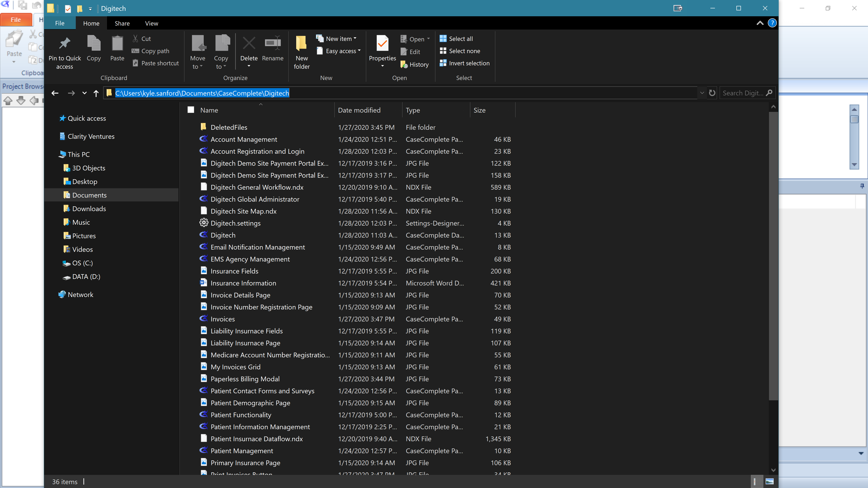
Task: Select This PC in navigation pane
Action: pyautogui.click(x=74, y=154)
